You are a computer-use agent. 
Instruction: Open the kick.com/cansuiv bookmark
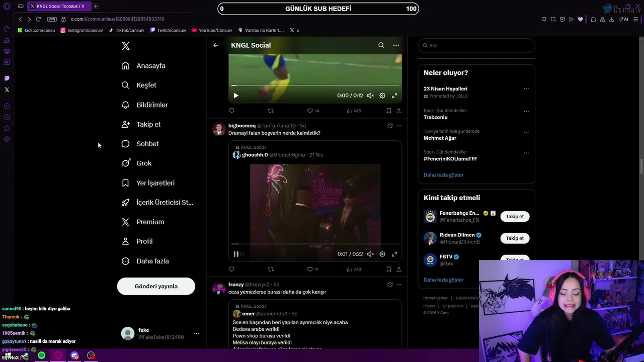[36, 30]
